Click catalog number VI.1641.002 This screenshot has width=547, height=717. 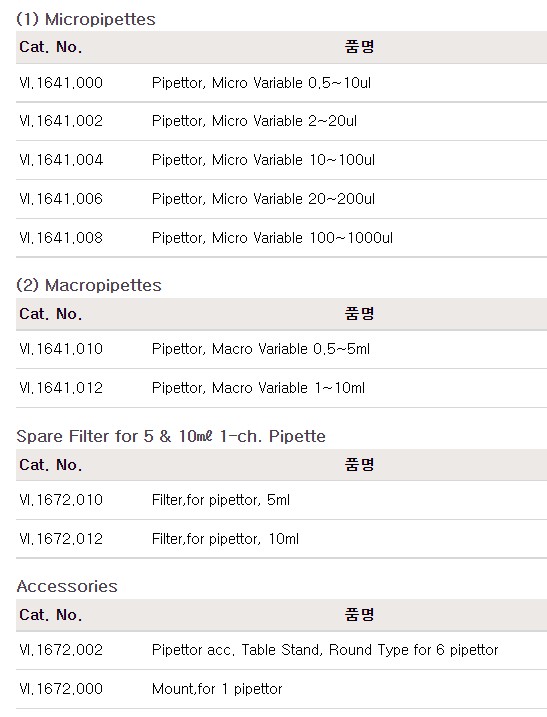click(61, 121)
